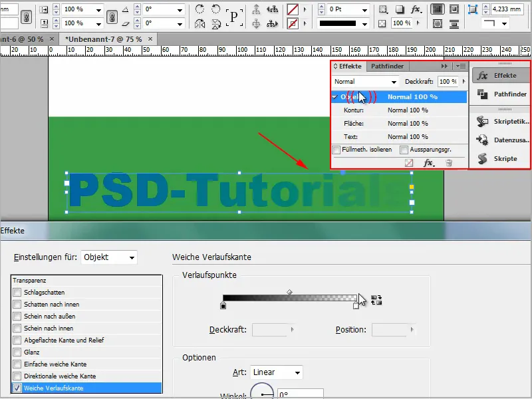
Task: Open the Normal blend mode dropdown
Action: (x=365, y=81)
